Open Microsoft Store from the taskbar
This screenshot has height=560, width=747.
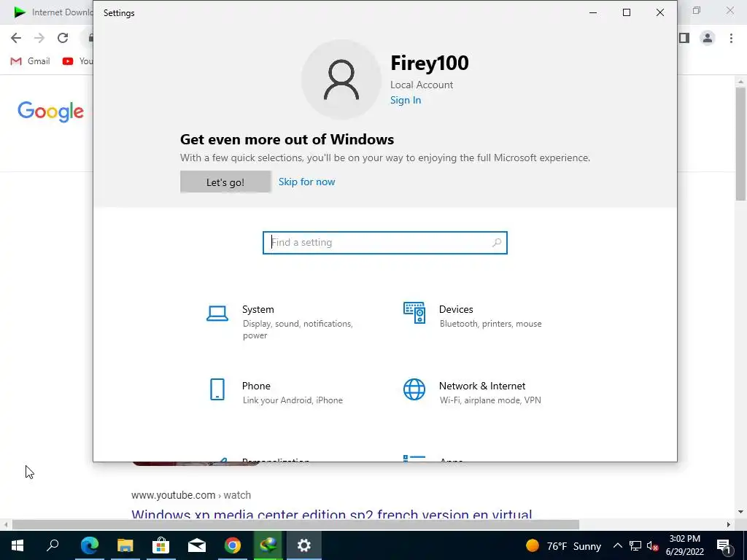coord(161,545)
